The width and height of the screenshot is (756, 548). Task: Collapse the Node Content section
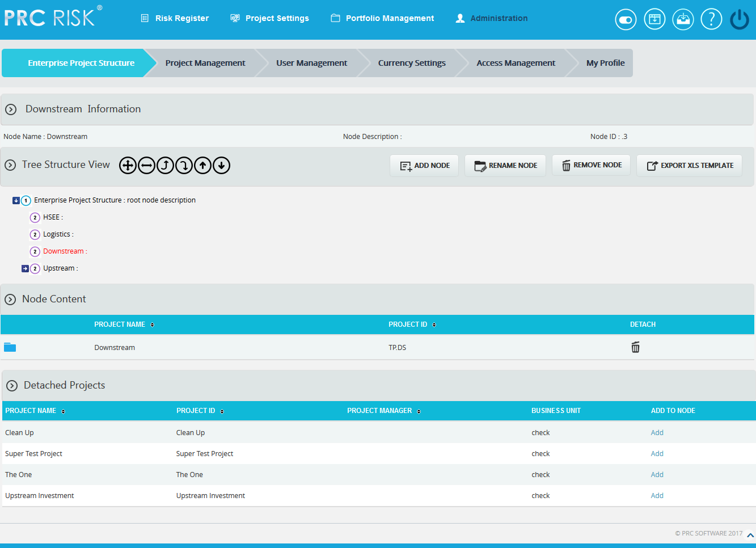[10, 300]
